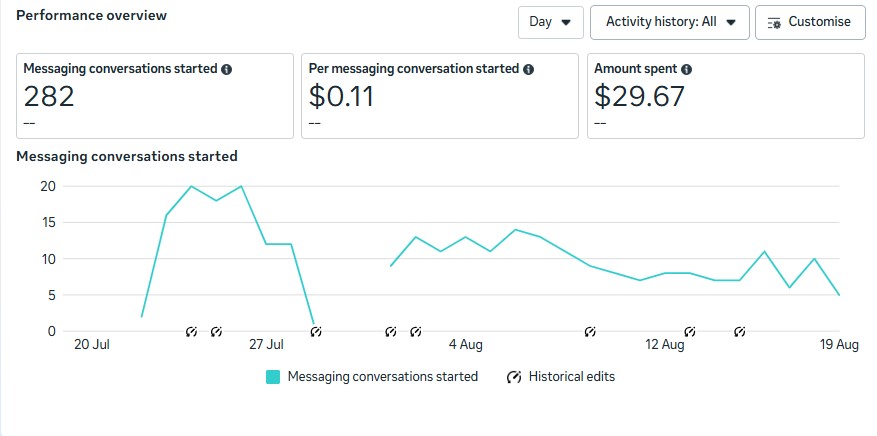Click historical edit marker just right of 12 Aug

pos(689,331)
